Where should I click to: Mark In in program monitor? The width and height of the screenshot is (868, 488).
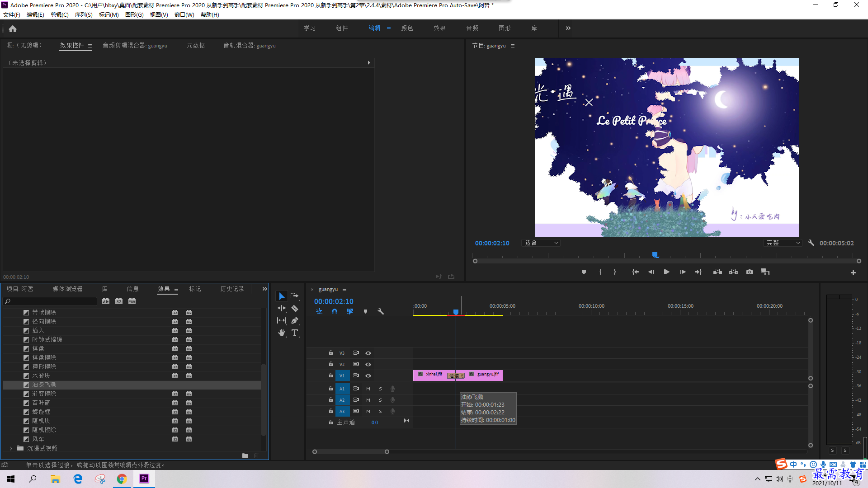pyautogui.click(x=600, y=272)
